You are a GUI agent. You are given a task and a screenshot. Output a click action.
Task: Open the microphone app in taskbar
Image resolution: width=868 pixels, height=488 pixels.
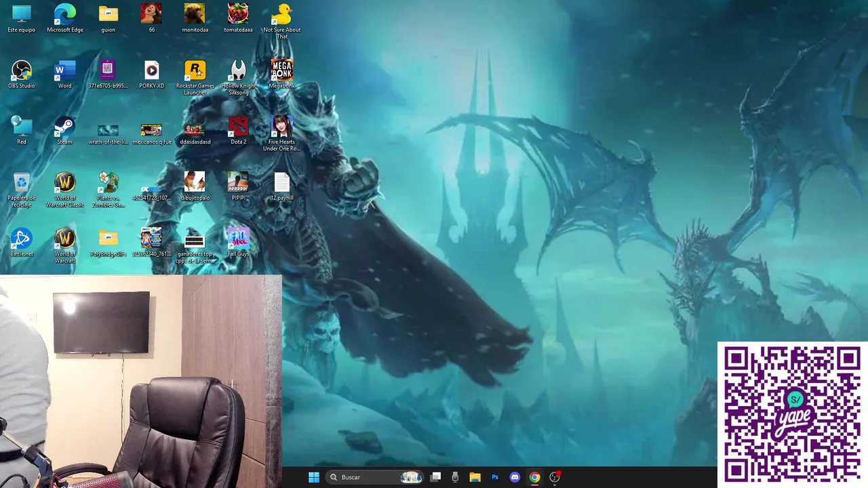click(455, 477)
